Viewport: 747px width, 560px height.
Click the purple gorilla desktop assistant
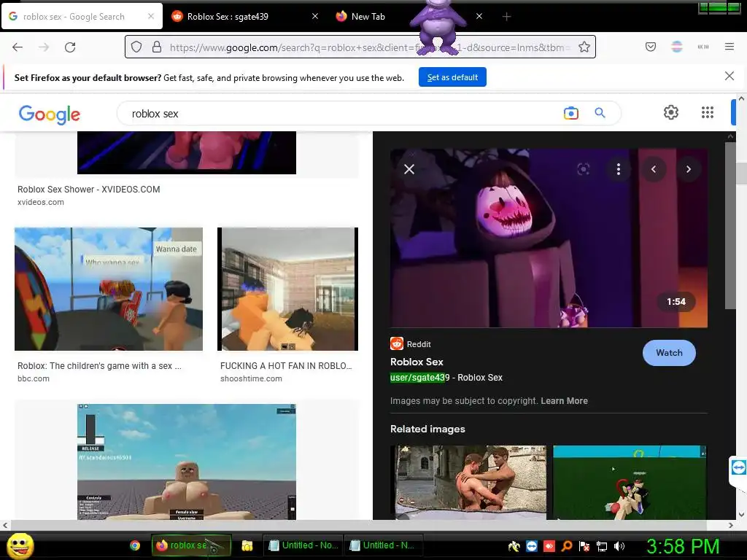438,26
